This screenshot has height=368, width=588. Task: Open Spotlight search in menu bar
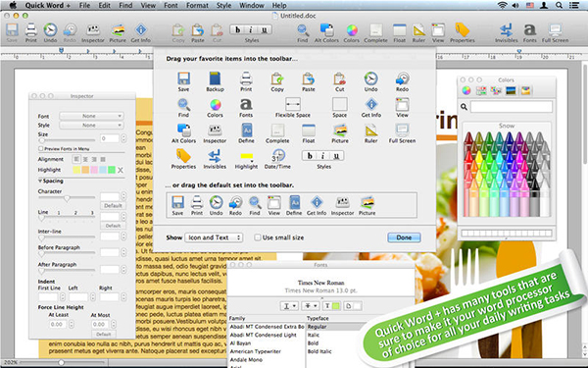pyautogui.click(x=559, y=5)
